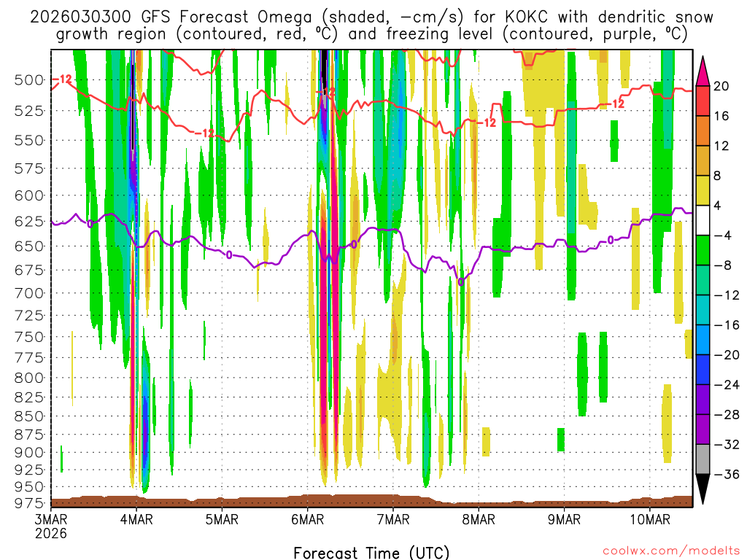The width and height of the screenshot is (747, 560).
Task: Click the color bar value label -36
Action: coord(727,474)
